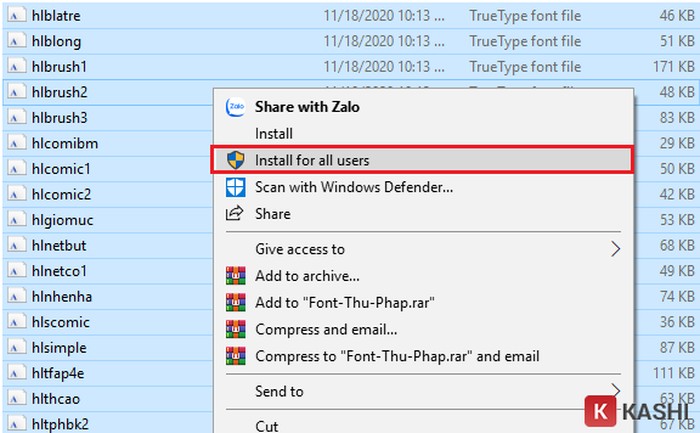Expand the Send to submenu arrow
The height and width of the screenshot is (433, 700).
(616, 391)
